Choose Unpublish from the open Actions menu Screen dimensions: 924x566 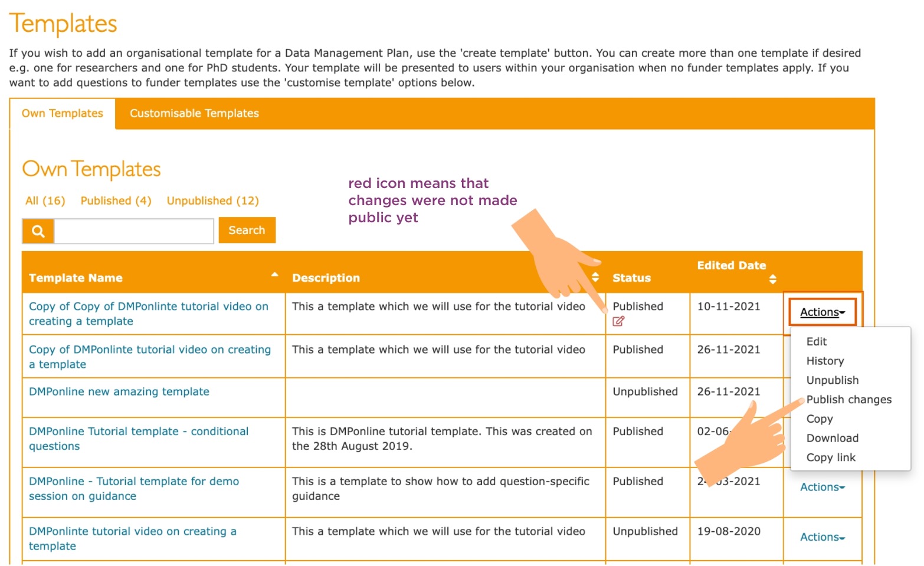(x=832, y=380)
